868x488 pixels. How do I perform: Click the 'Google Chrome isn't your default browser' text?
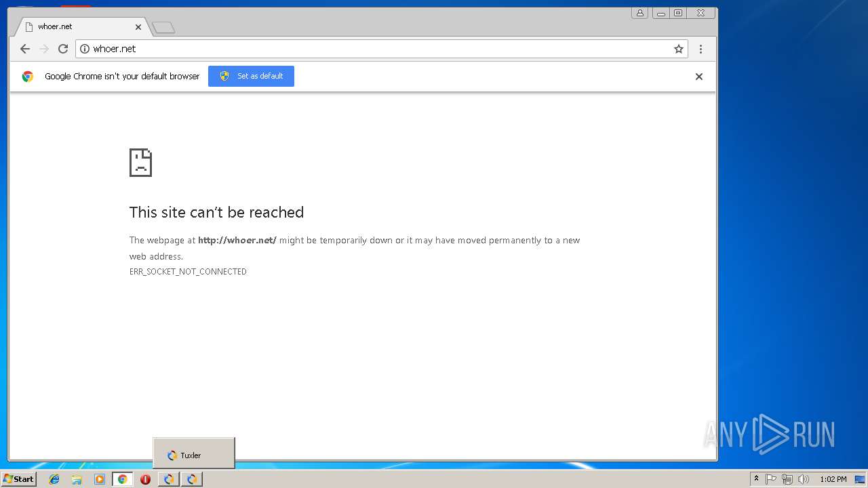[x=122, y=77]
